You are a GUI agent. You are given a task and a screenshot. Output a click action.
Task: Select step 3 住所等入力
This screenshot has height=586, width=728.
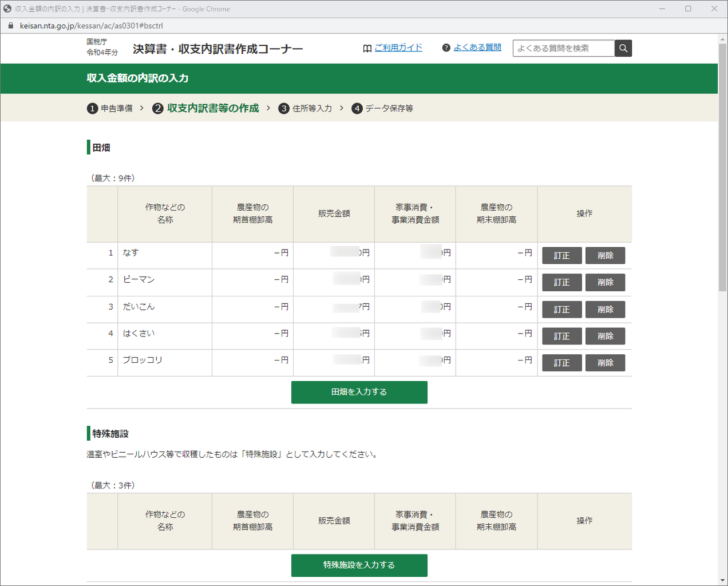pos(305,108)
